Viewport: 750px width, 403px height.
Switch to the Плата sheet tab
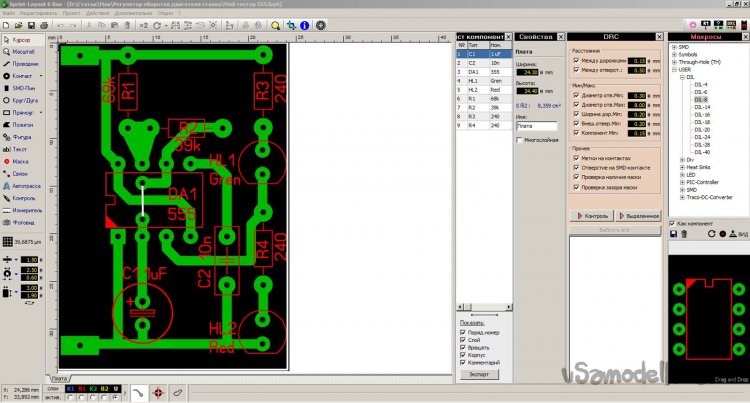[x=61, y=379]
